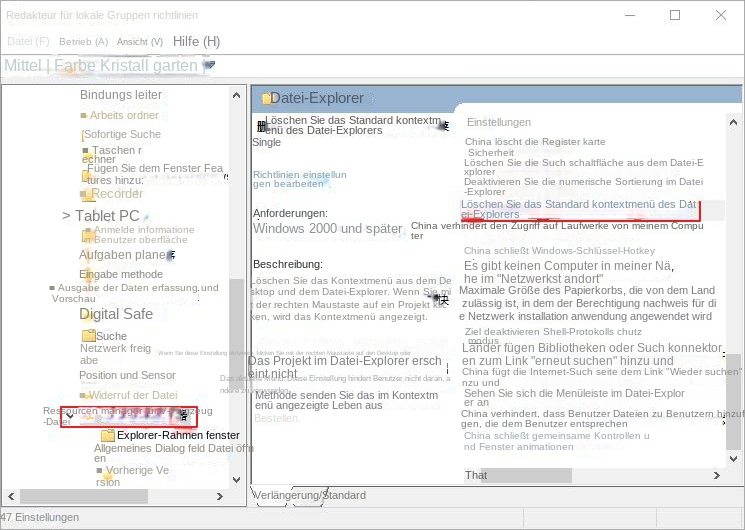Select setting Löschen Sie die Such schaltfläche
The image size is (745, 530).
[x=583, y=167]
